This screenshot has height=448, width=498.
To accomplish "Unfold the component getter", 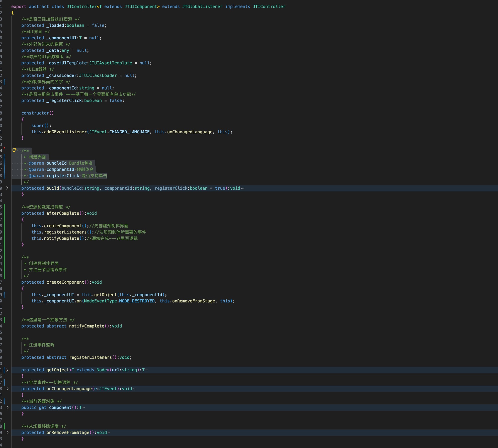I will tap(7, 407).
